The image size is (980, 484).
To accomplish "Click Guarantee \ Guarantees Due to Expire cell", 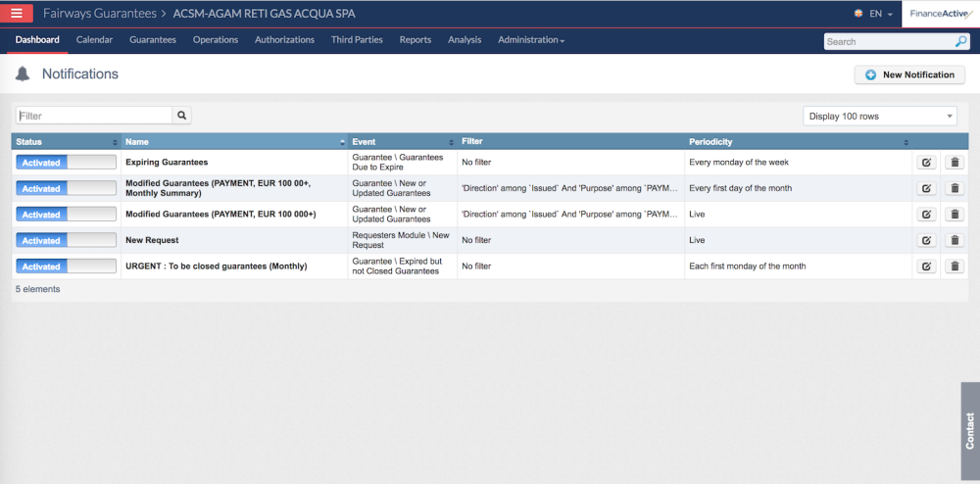I will [x=403, y=163].
